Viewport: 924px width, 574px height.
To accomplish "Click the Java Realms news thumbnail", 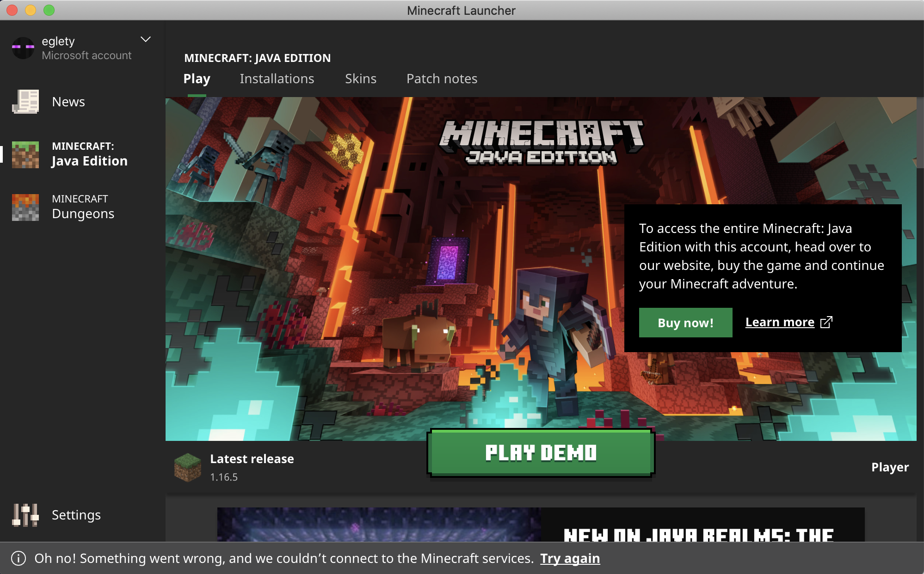I will [x=379, y=525].
